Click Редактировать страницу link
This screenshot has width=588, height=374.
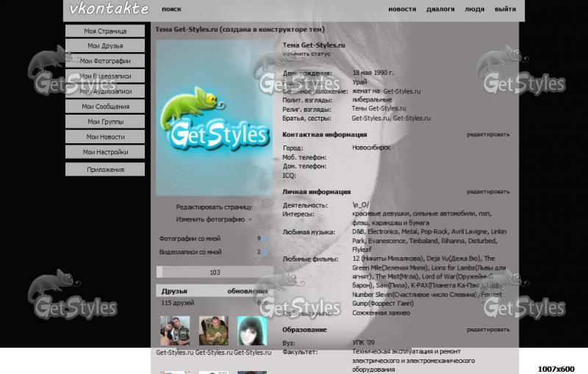click(x=214, y=207)
